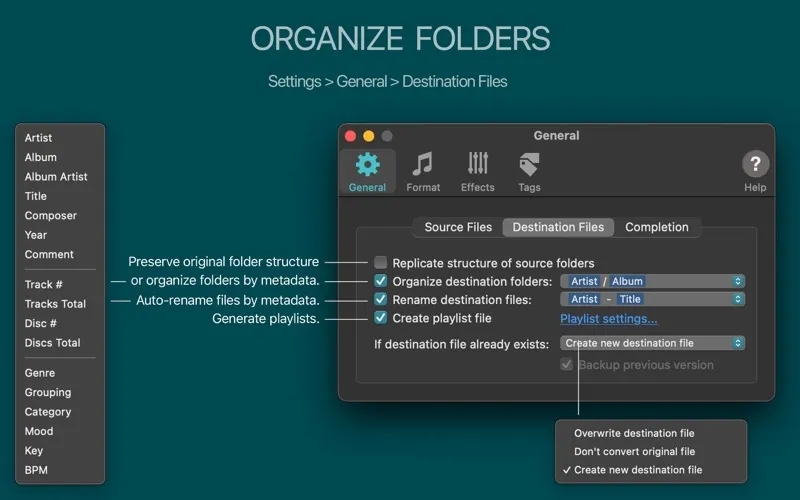Open the Create new destination file dropdown
The image size is (800, 500).
coord(653,343)
